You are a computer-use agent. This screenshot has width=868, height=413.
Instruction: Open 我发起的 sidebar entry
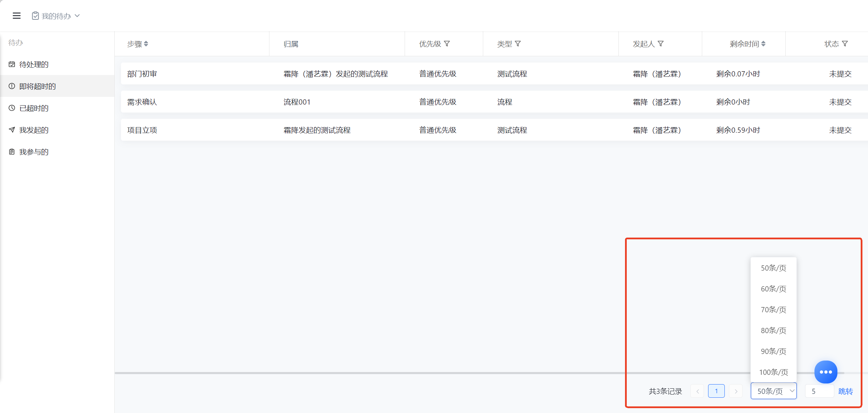pos(57,130)
